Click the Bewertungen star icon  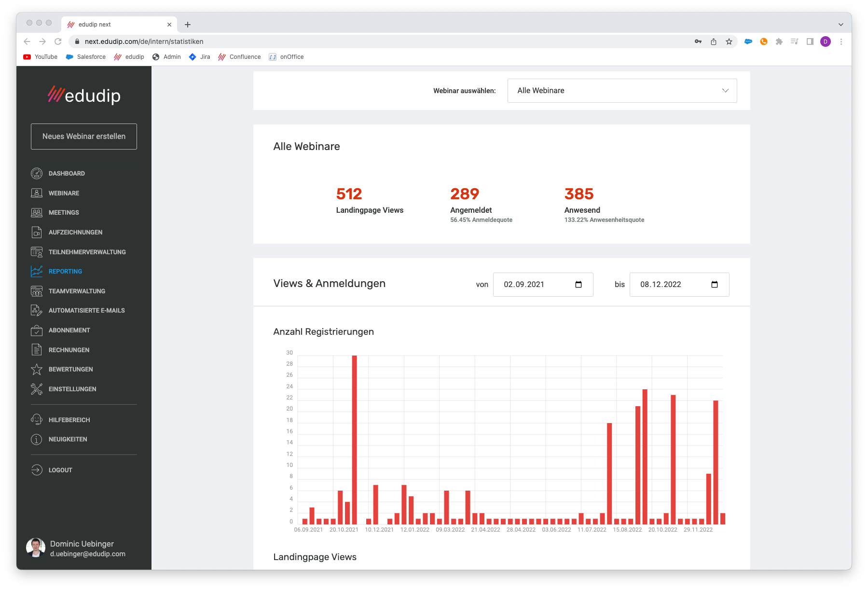[x=37, y=369]
